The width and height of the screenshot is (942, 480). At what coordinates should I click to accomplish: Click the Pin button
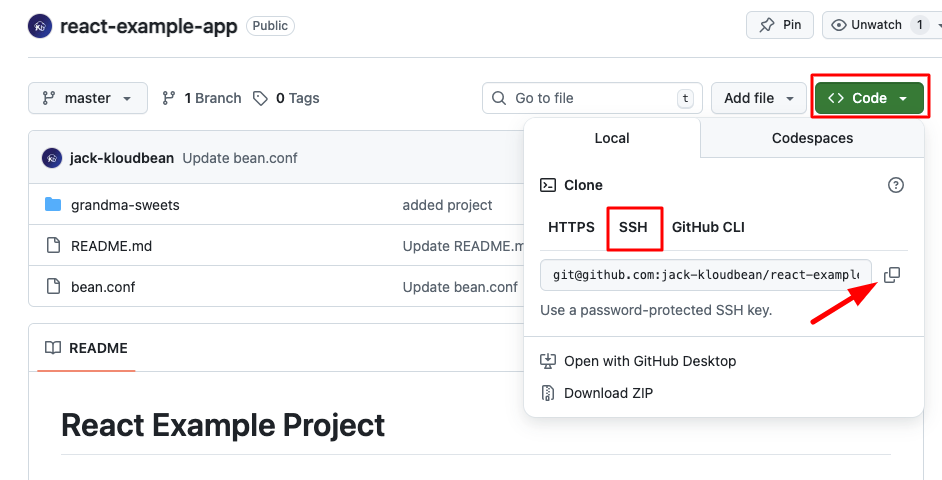coord(780,25)
